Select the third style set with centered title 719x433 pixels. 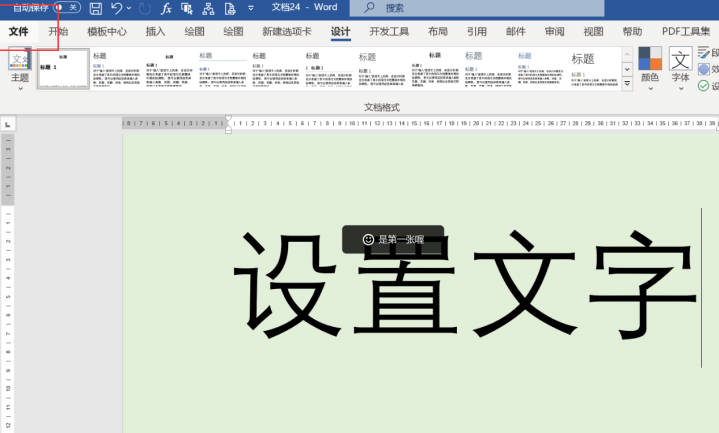(170, 69)
